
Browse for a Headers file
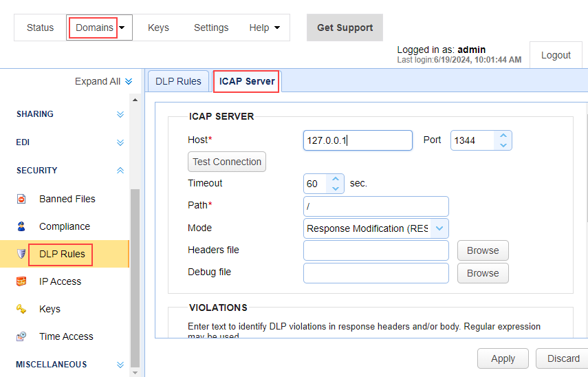point(483,250)
